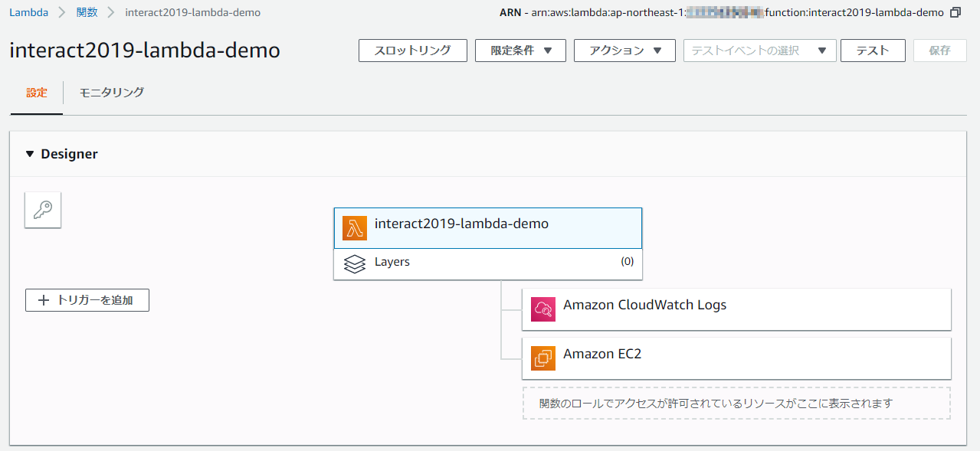Open the 関数 breadcrumb link
This screenshot has height=451, width=980.
click(x=86, y=12)
